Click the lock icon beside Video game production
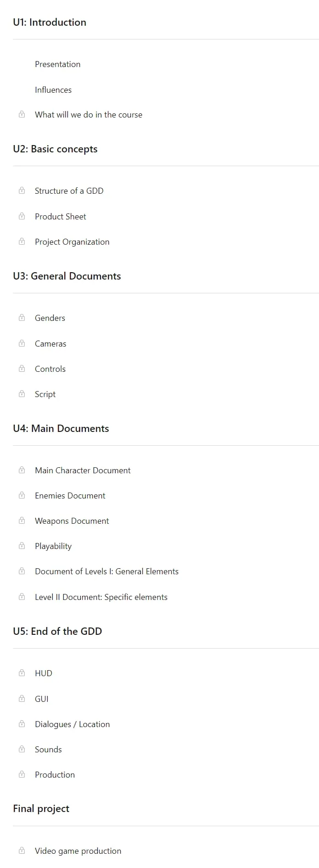 (x=22, y=851)
